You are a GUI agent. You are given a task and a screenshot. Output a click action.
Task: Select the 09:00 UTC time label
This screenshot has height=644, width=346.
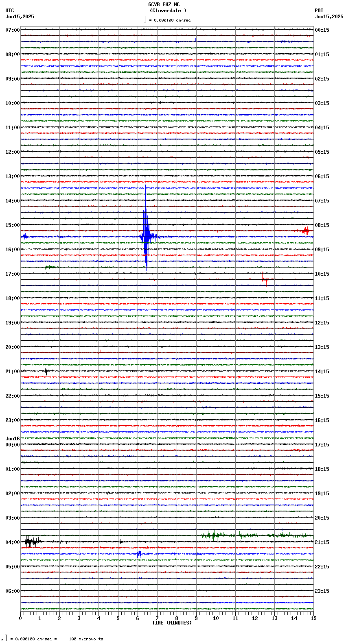13,79
